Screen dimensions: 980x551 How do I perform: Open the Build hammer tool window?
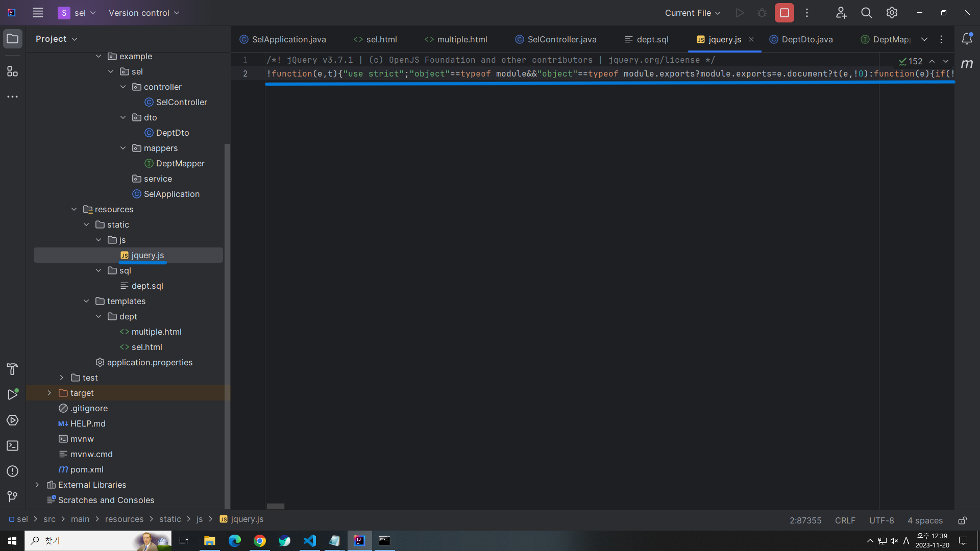point(12,369)
